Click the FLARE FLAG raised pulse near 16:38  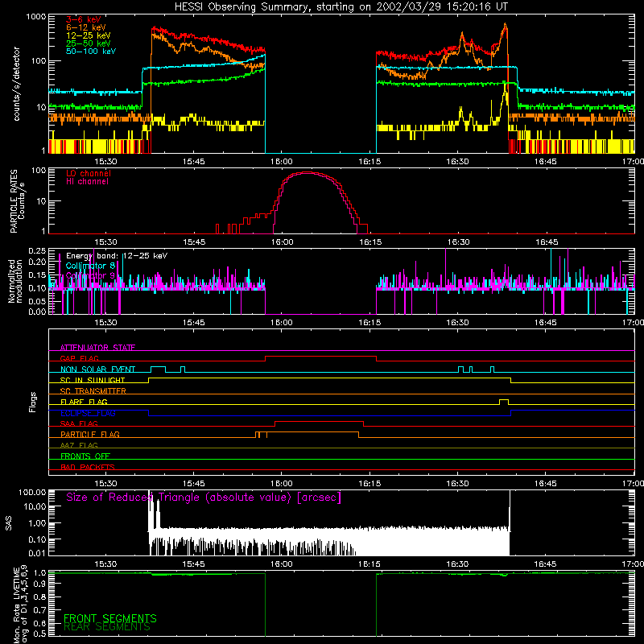pos(504,401)
